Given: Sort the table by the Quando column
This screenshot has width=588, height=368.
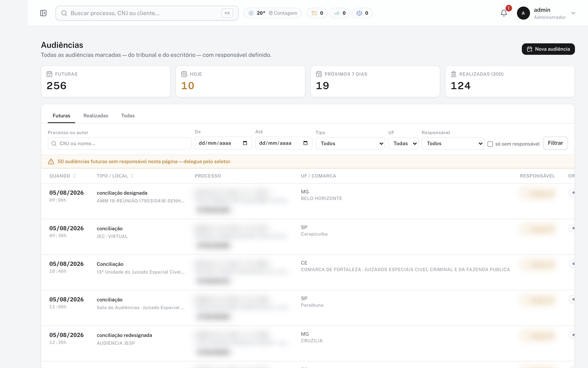Looking at the screenshot, I should (x=62, y=176).
